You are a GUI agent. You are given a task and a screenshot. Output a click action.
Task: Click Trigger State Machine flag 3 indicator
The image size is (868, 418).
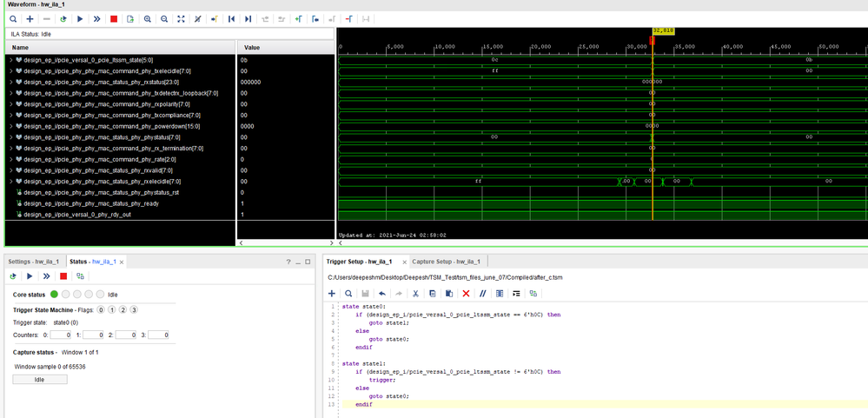pyautogui.click(x=134, y=309)
